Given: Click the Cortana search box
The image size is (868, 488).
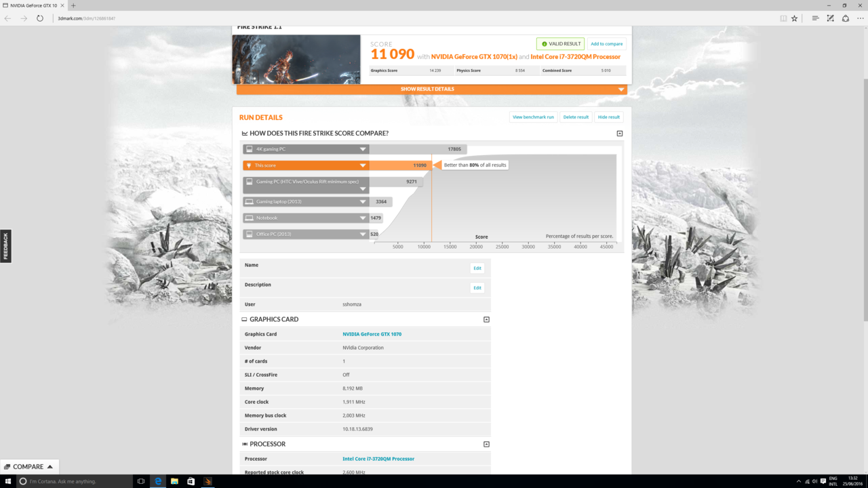Looking at the screenshot, I should 75,481.
